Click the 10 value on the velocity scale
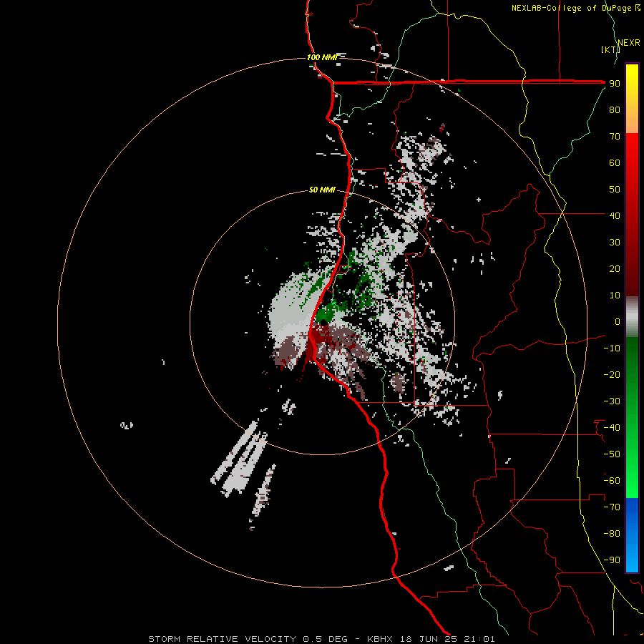 615,296
